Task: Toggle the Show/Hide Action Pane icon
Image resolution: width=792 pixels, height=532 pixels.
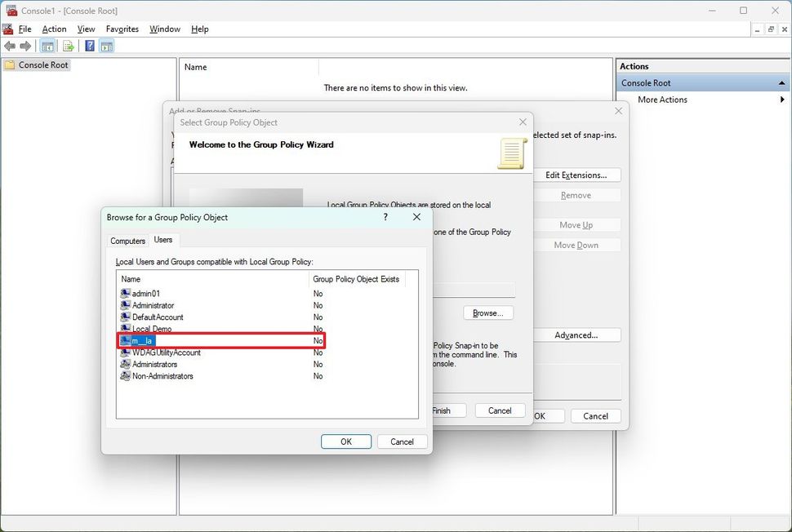Action: [107, 46]
